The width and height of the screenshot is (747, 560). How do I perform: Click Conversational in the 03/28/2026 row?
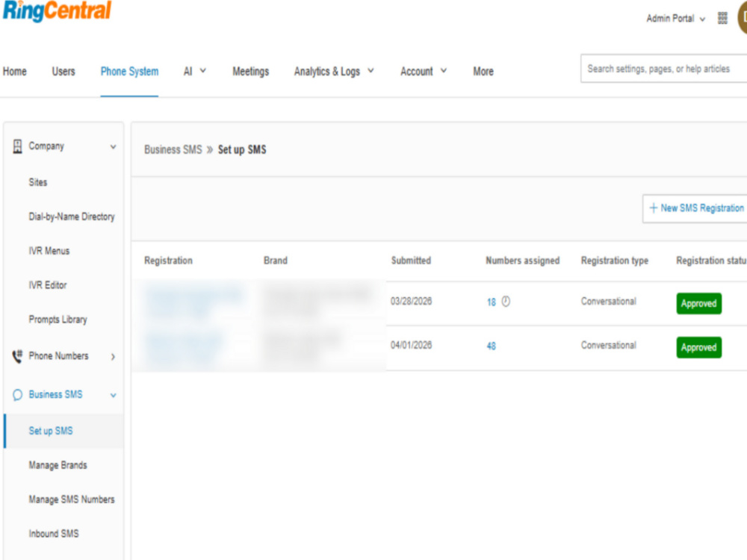608,302
